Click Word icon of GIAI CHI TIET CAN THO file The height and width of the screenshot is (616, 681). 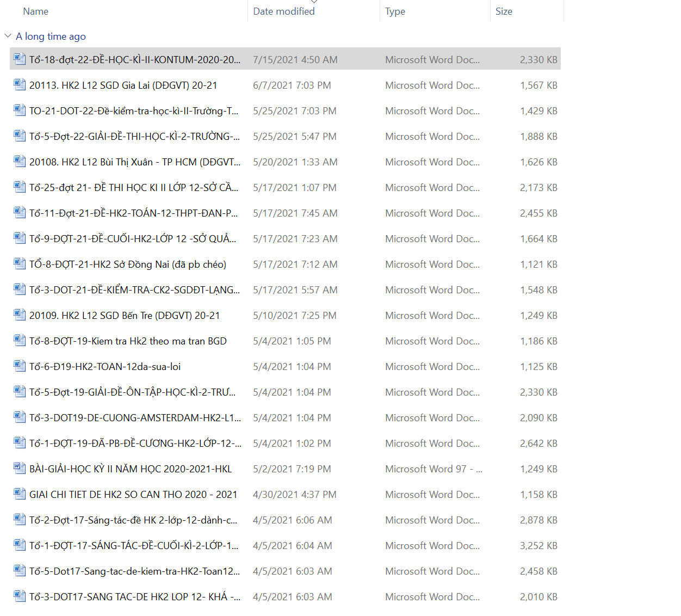(20, 494)
